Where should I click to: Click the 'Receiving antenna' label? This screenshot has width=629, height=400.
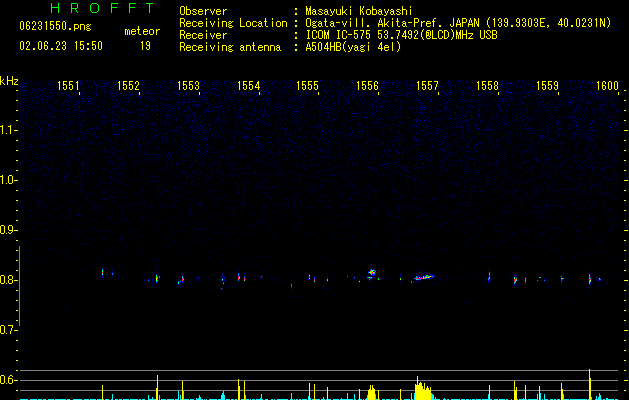coord(230,47)
